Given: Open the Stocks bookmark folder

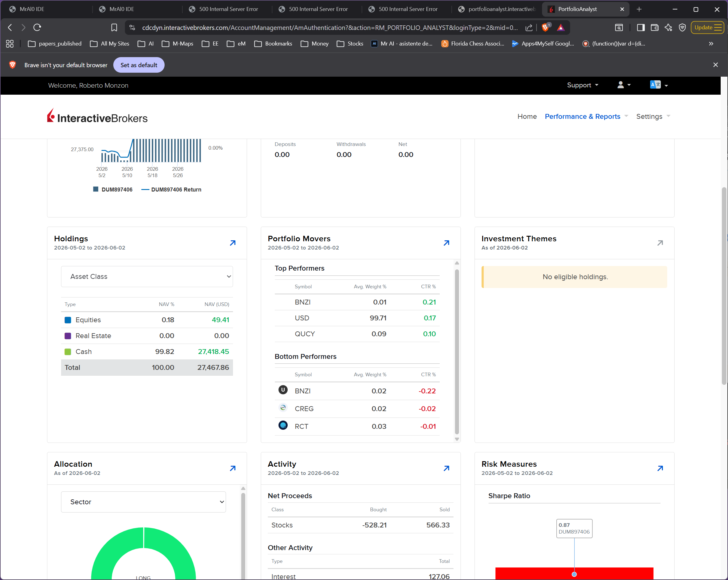Looking at the screenshot, I should pyautogui.click(x=350, y=44).
